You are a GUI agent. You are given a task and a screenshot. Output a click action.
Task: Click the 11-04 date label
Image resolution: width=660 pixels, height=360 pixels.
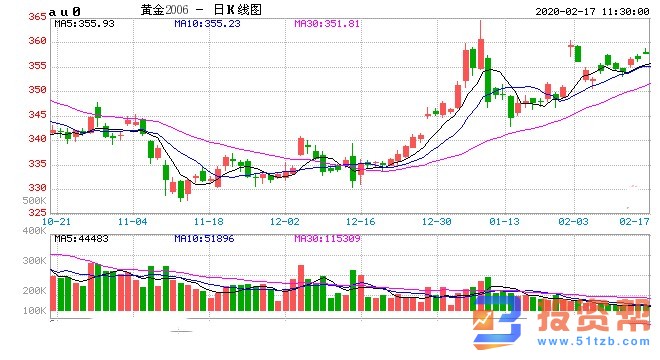[133, 221]
